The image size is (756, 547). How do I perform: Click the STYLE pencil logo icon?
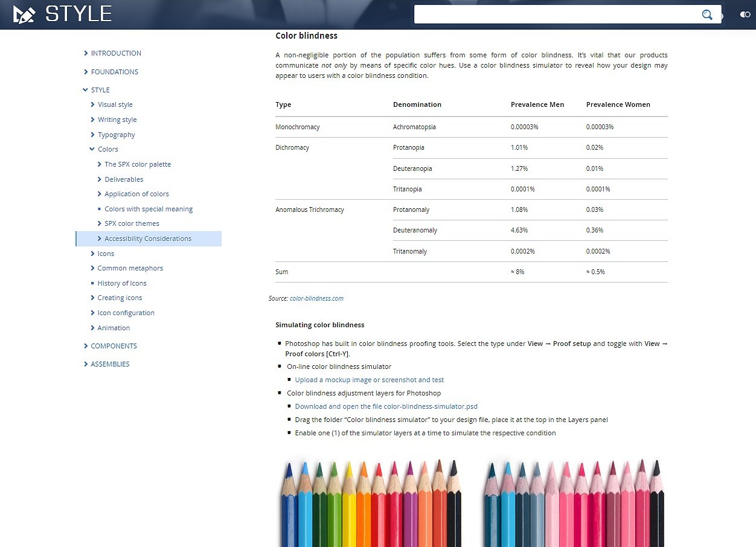[x=25, y=14]
